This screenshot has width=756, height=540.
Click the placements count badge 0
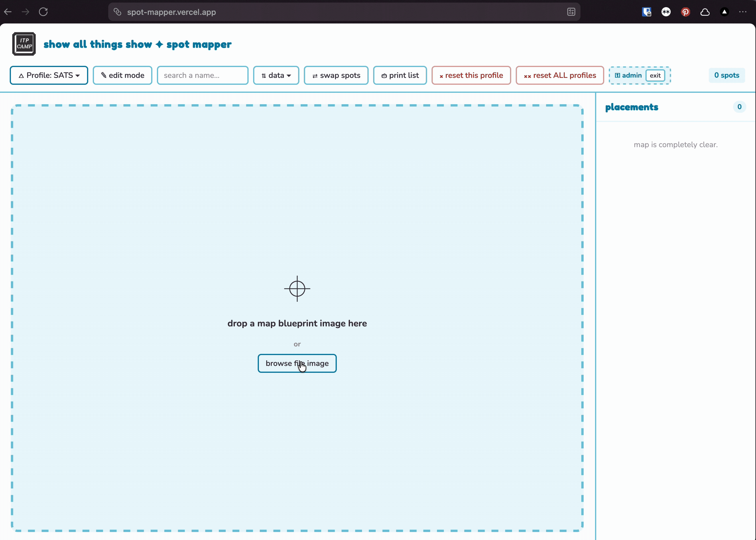(x=739, y=107)
